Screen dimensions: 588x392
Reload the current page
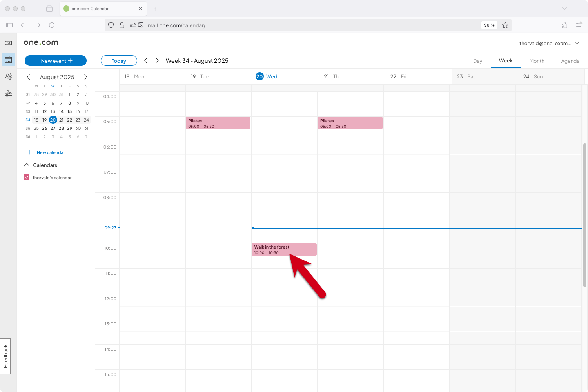(x=52, y=25)
